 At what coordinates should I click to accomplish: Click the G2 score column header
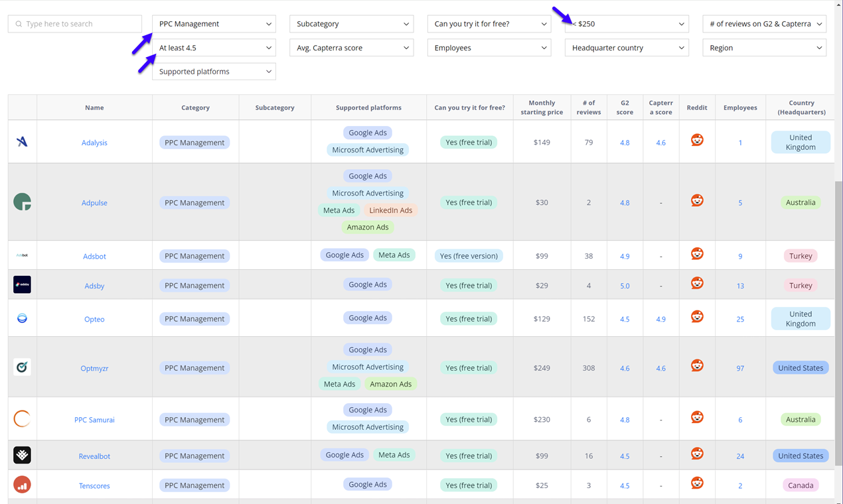tap(625, 107)
